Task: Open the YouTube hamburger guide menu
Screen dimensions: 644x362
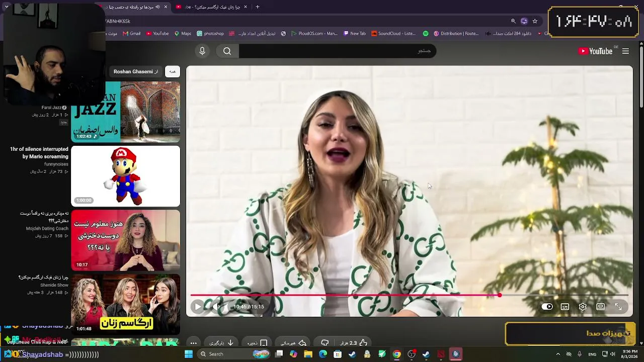Action: tap(625, 51)
